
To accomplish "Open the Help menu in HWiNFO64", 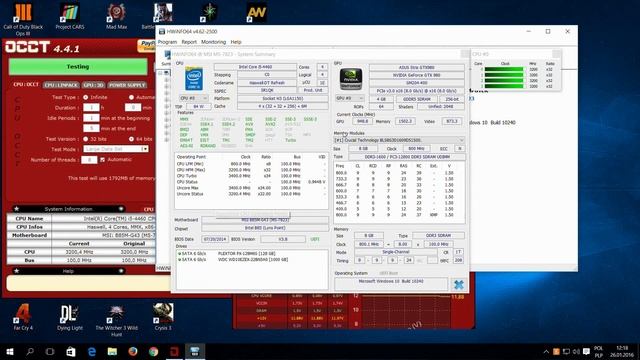I will [x=236, y=42].
